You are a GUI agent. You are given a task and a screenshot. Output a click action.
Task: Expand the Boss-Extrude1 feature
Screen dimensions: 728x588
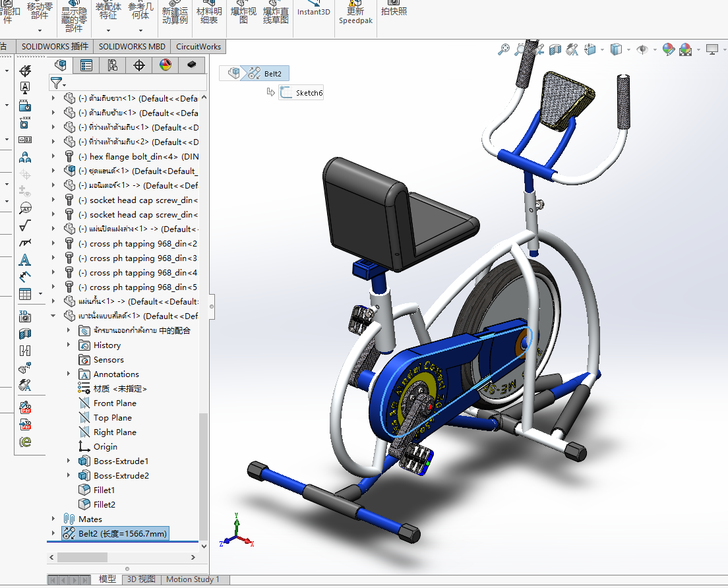[x=69, y=461]
